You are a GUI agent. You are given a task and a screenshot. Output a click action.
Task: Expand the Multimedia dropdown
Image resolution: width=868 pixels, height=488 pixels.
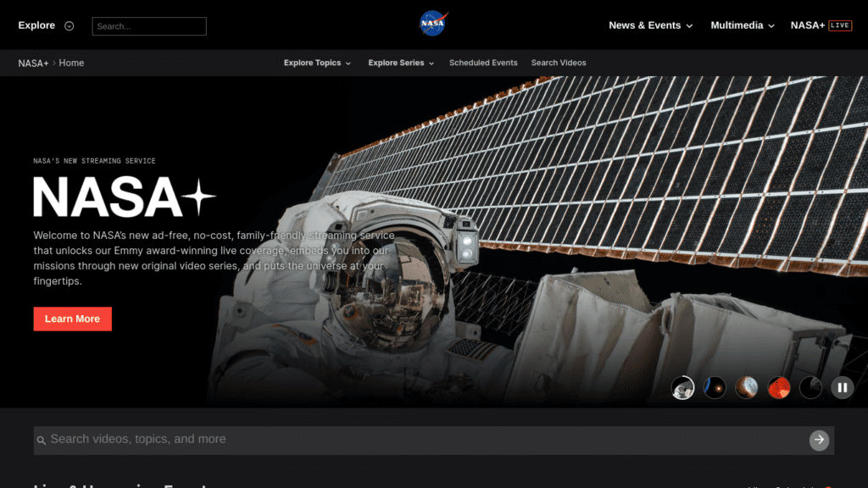pos(743,25)
